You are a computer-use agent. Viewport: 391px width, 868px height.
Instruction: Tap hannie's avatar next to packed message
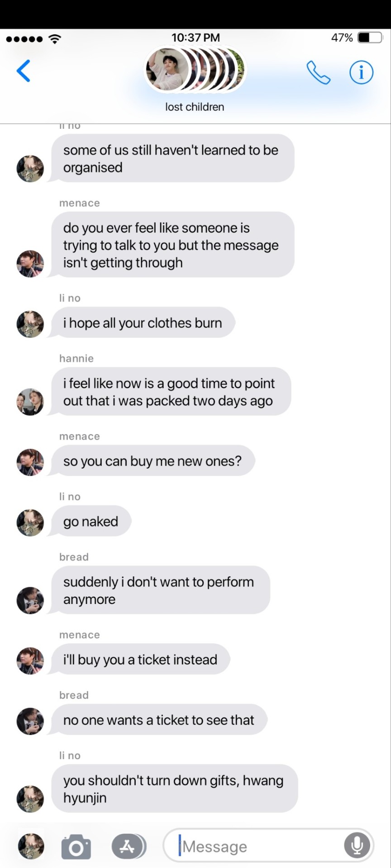click(x=30, y=402)
